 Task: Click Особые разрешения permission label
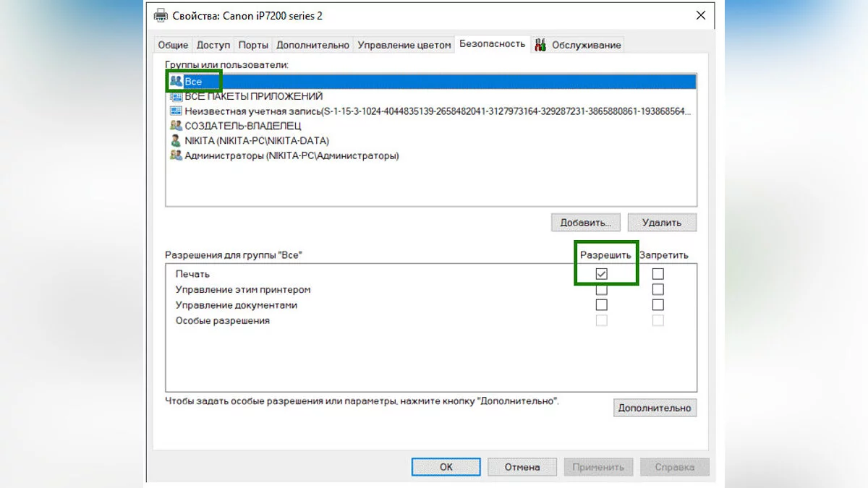(223, 320)
